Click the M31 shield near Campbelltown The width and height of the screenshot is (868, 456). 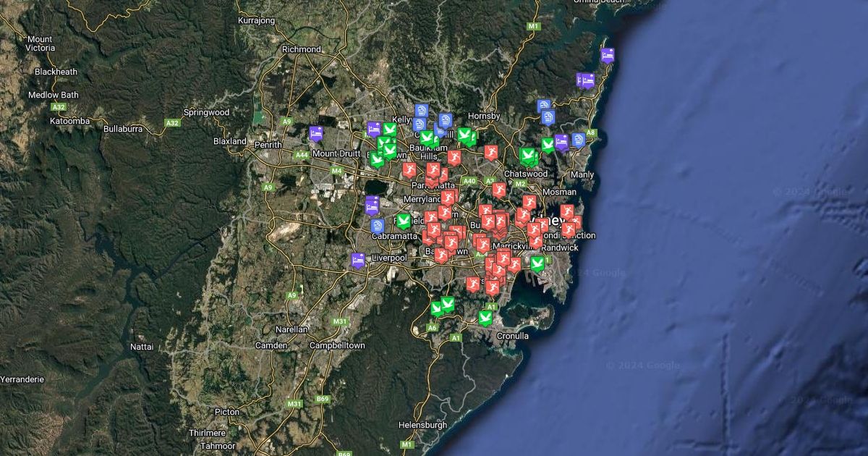[340, 321]
